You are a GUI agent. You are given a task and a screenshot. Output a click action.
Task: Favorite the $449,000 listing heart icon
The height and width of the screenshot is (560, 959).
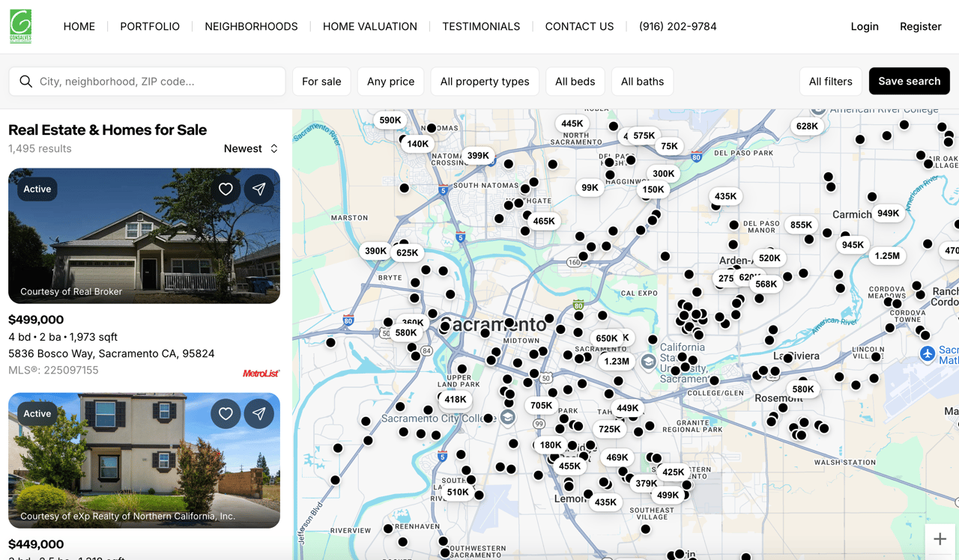[226, 413]
